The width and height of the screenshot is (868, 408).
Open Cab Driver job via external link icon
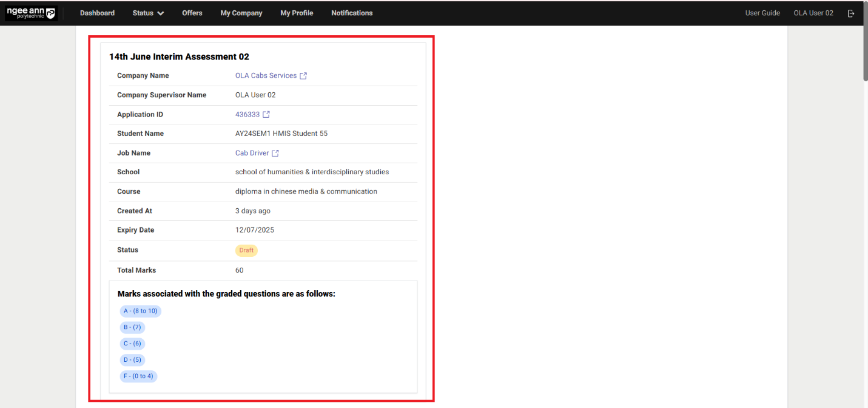276,153
